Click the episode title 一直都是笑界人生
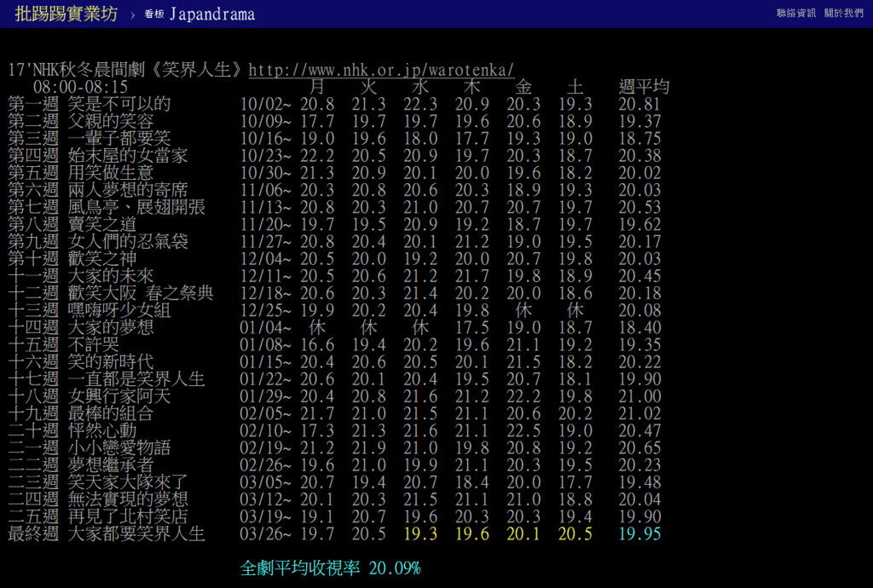Viewport: 873px width, 588px height. coord(136,379)
